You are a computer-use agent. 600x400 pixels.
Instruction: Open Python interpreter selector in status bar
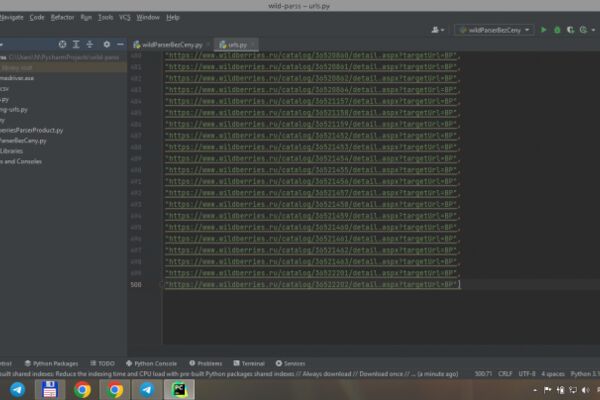[585, 374]
